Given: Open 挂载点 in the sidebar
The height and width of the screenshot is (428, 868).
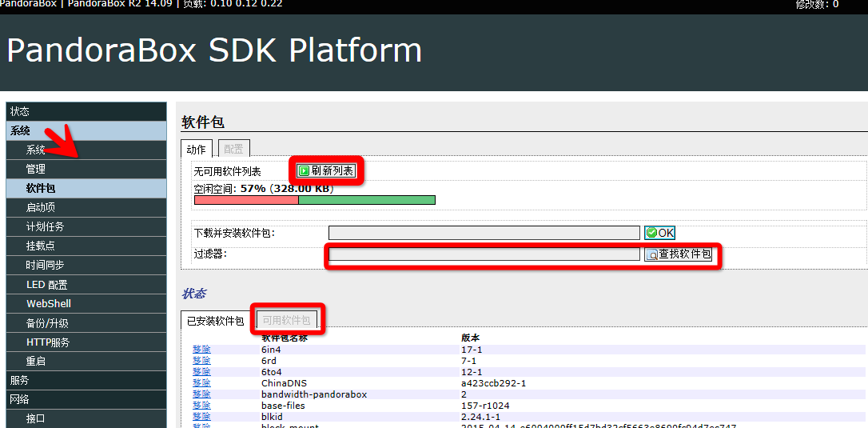Looking at the screenshot, I should coord(86,246).
